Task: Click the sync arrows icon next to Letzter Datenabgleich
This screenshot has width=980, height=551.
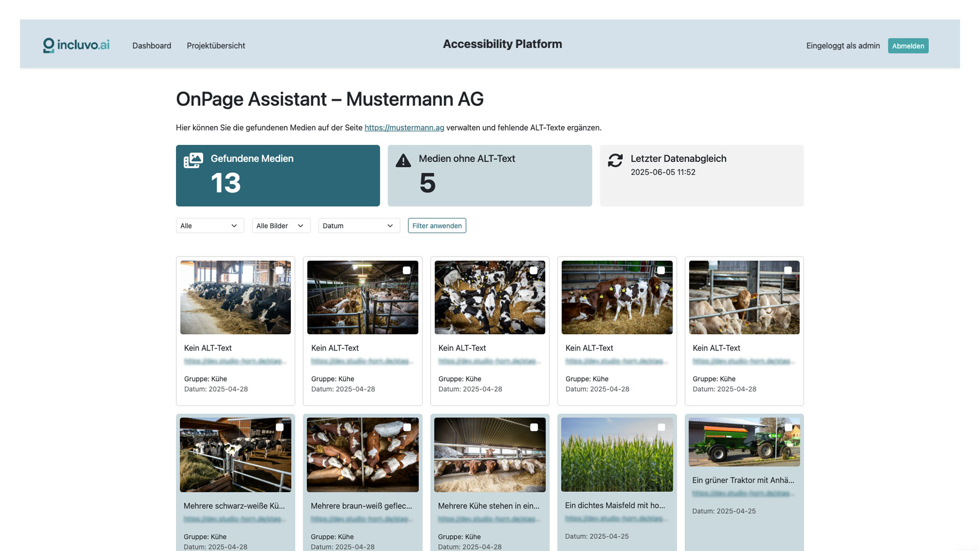Action: pyautogui.click(x=615, y=161)
